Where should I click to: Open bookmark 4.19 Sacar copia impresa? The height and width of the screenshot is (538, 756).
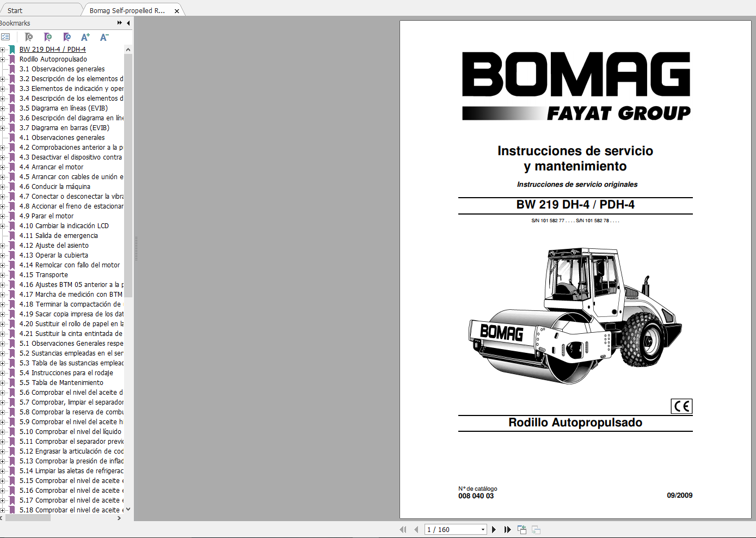(71, 314)
